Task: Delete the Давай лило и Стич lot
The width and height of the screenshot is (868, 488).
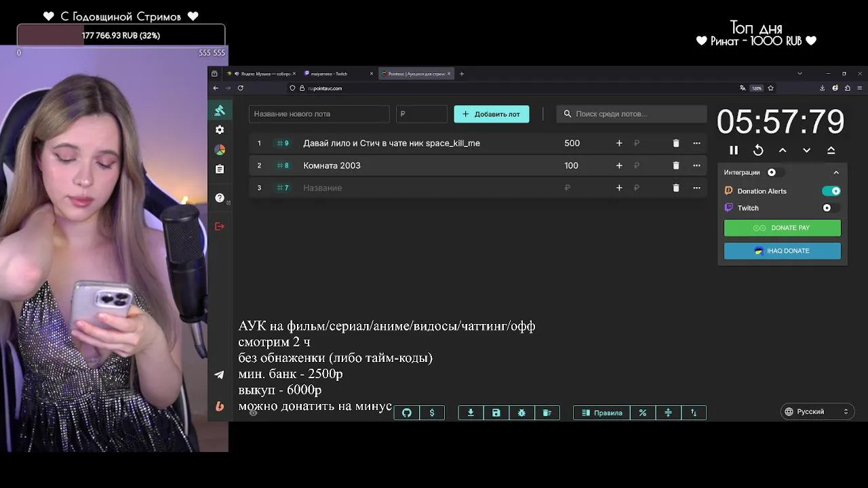Action: tap(676, 143)
